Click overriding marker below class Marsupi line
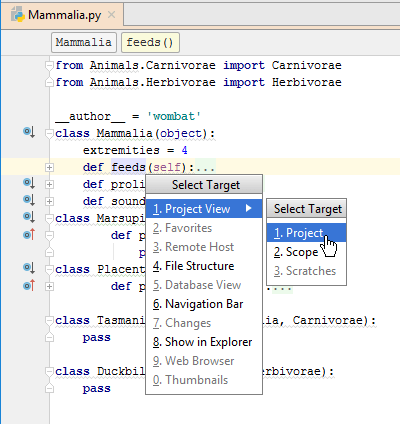This screenshot has width=400, height=424. [x=29, y=234]
